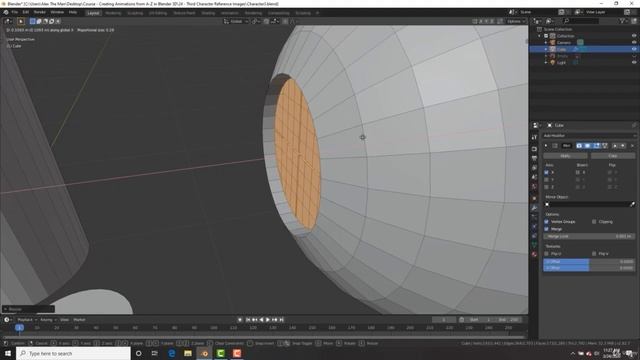This screenshot has width=640, height=360.
Task: Toggle Collection visibility eye in outliner
Action: pyautogui.click(x=634, y=36)
